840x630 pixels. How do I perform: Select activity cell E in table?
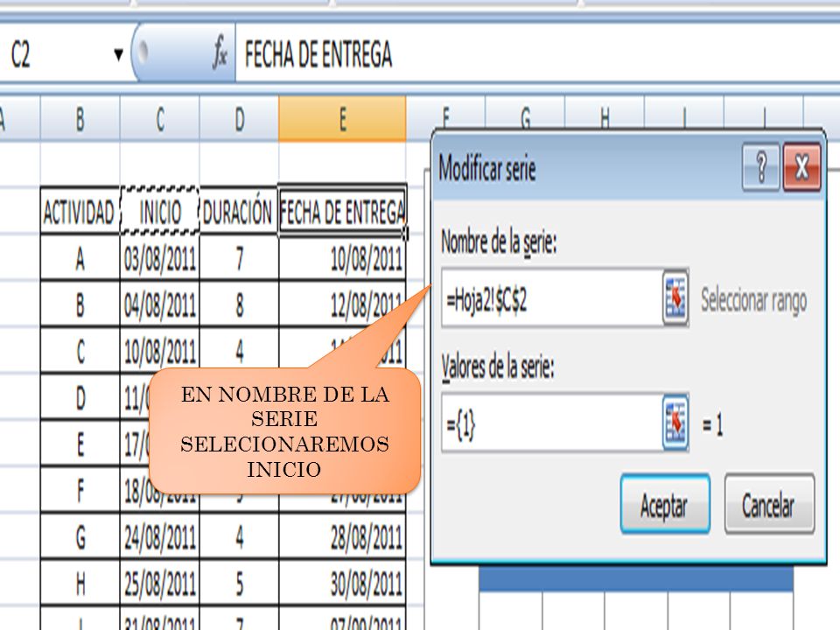click(80, 444)
